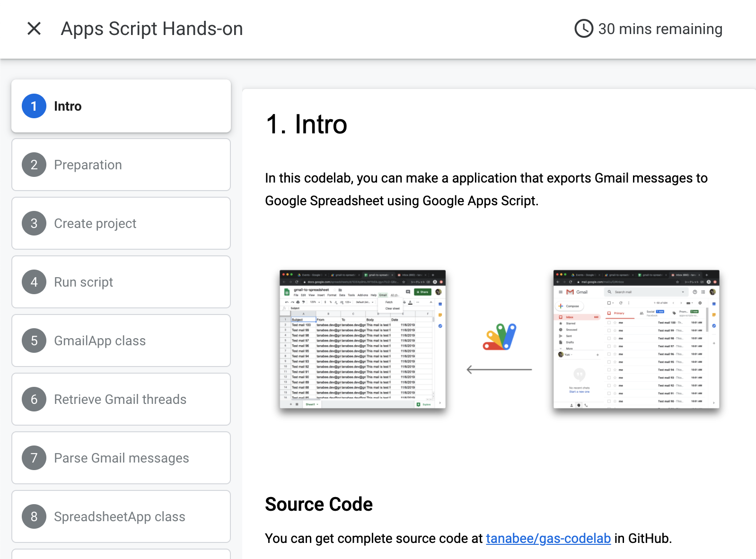756x559 pixels.
Task: Click the spreadsheet screenshot thumbnail
Action: pos(362,339)
